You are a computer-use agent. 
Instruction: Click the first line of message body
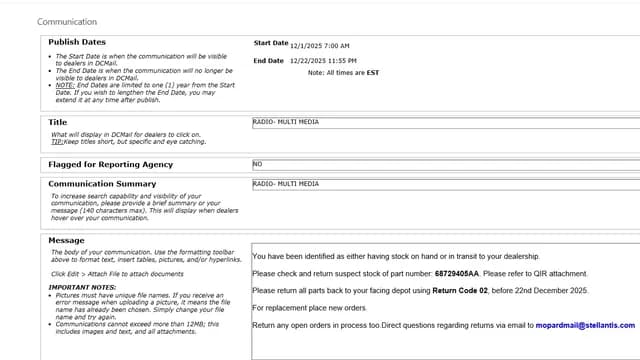pos(396,256)
